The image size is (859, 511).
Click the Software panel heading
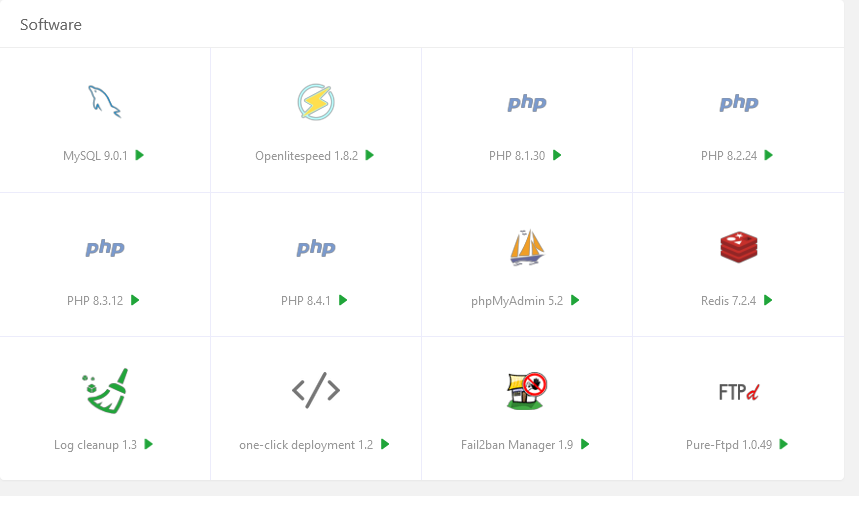[51, 24]
